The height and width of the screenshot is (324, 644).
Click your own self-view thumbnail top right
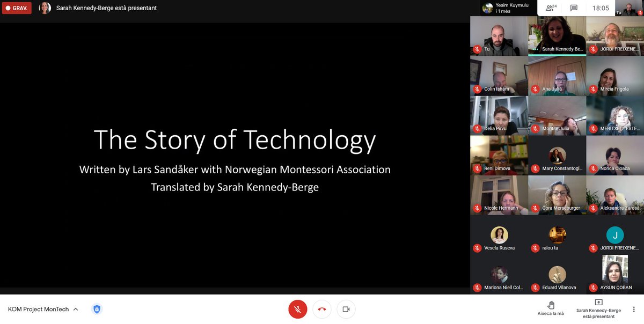[629, 8]
